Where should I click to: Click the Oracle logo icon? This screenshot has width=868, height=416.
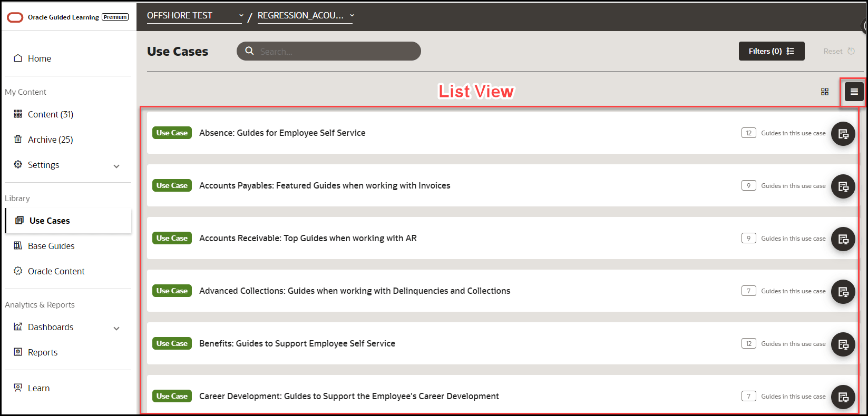[x=15, y=17]
